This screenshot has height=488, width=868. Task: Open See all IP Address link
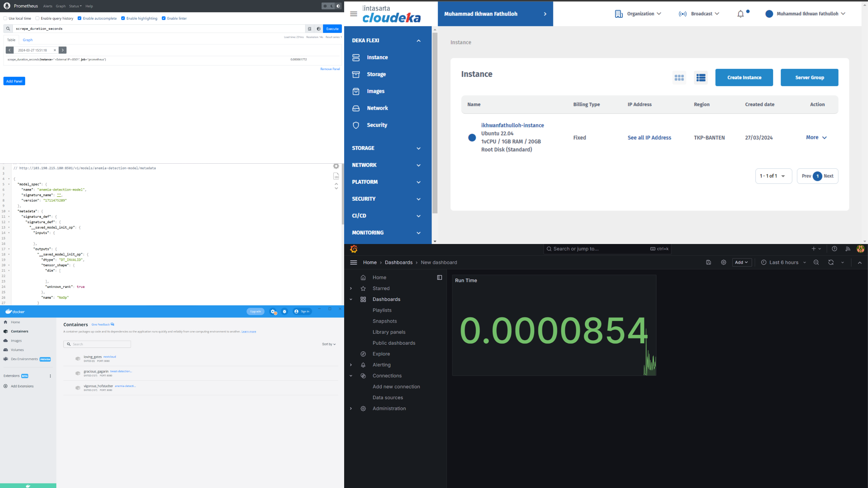point(649,138)
